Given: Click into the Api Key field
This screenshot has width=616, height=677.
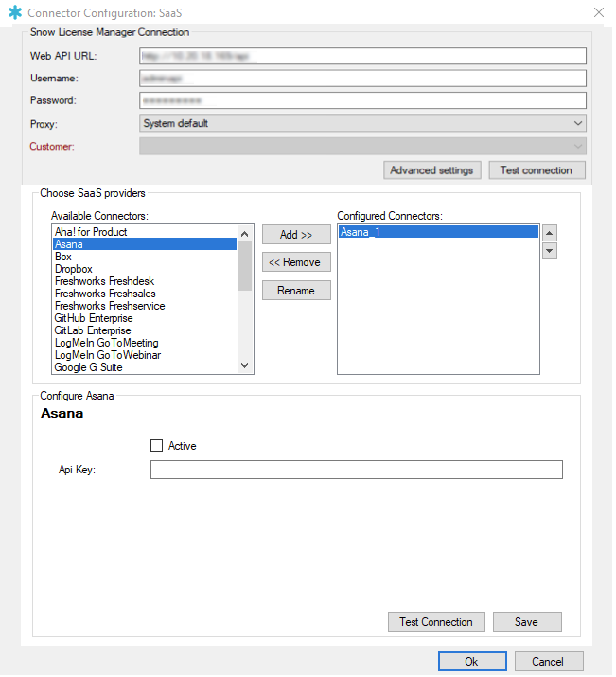Looking at the screenshot, I should [356, 470].
